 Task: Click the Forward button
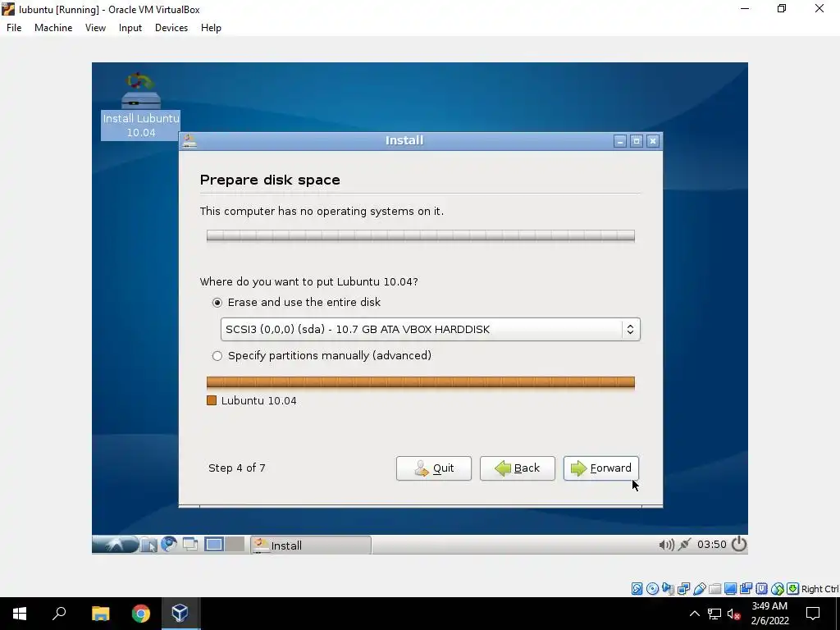click(x=601, y=468)
